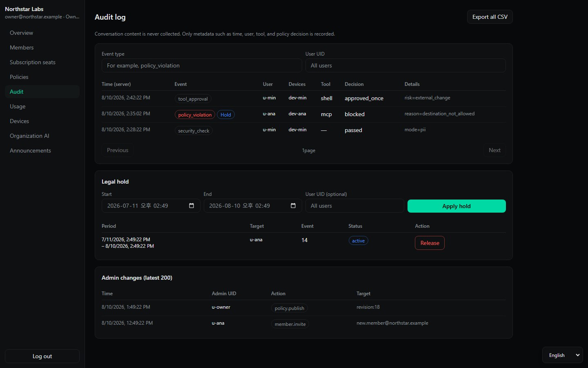Open calendar picker in End date field
This screenshot has width=588, height=368.
293,206
